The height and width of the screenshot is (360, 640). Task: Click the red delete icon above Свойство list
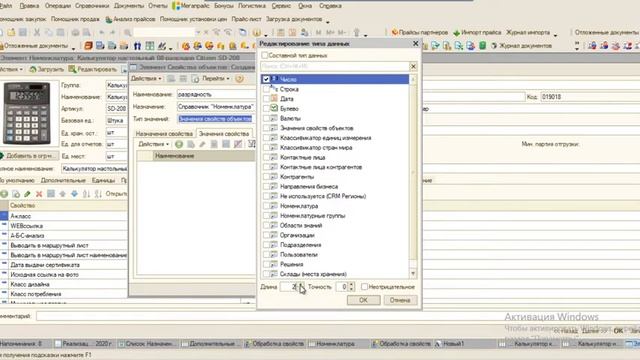(39, 194)
